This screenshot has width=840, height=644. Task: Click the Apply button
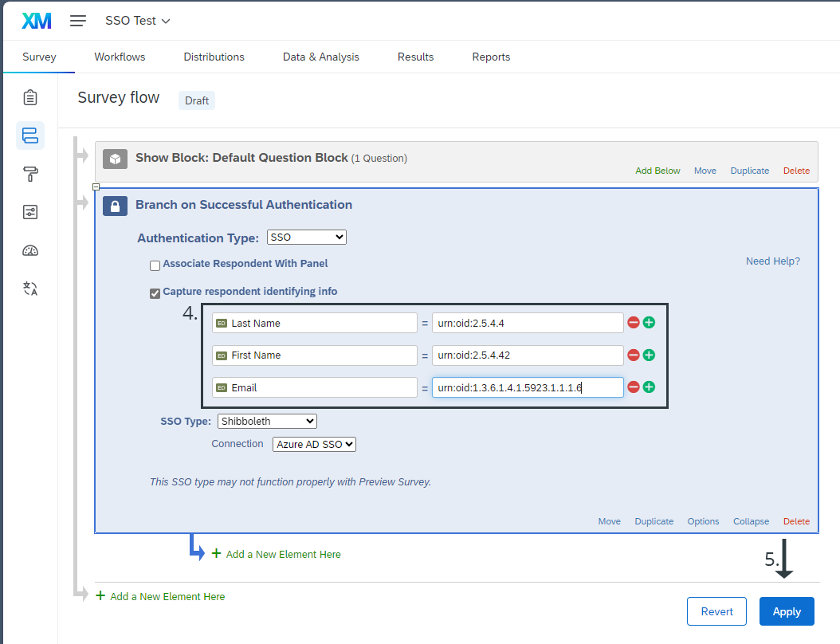click(x=786, y=611)
